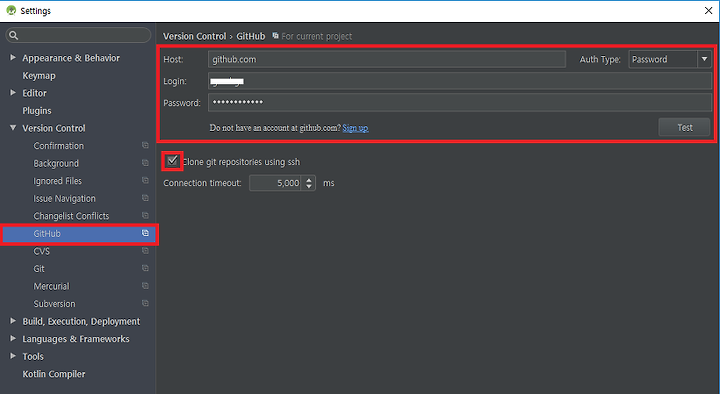Image resolution: width=720 pixels, height=394 pixels.
Task: Select Ignored Files settings
Action: point(57,181)
